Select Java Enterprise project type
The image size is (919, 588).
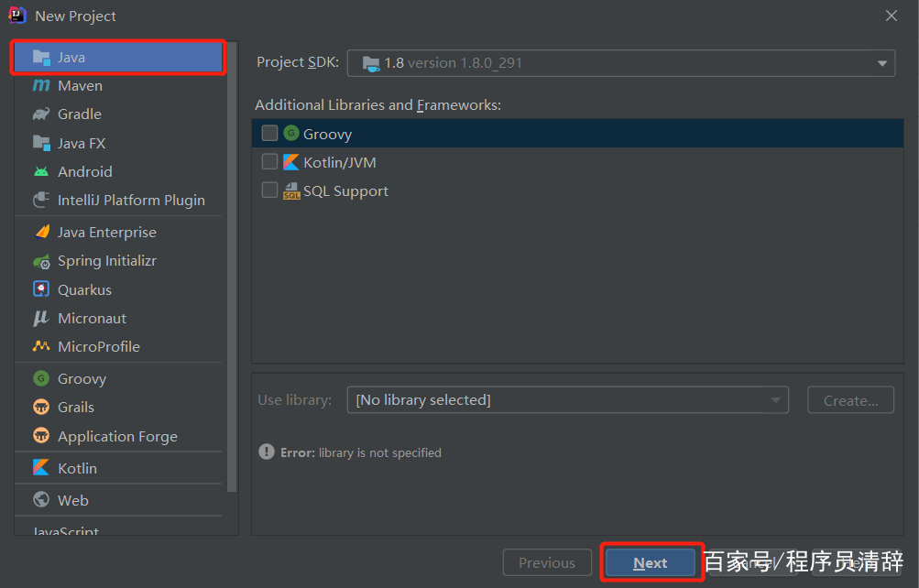coord(118,232)
